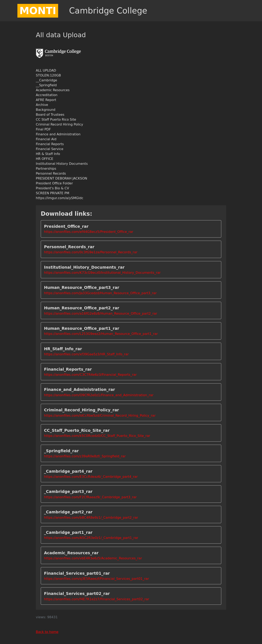
Task: Click the _Springfield_rar title
Action: click(61, 451)
